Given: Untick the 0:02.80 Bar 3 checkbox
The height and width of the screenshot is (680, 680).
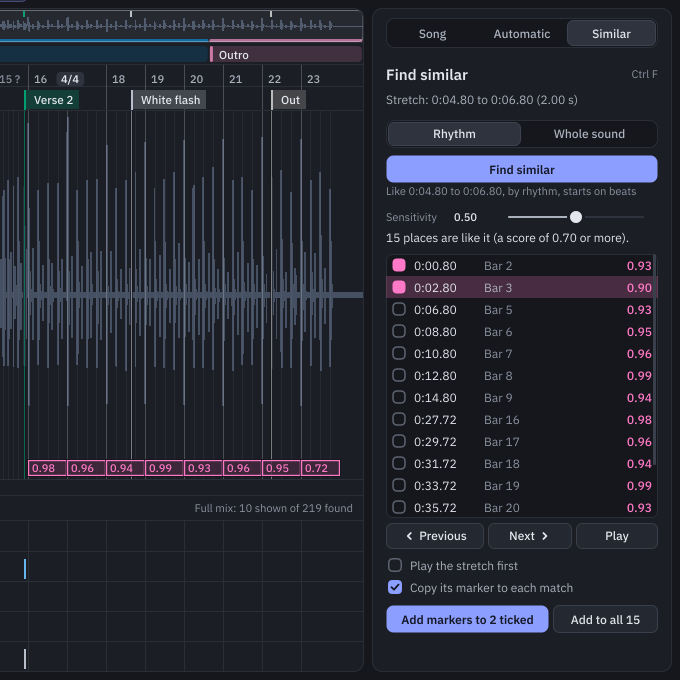Looking at the screenshot, I should [x=399, y=287].
